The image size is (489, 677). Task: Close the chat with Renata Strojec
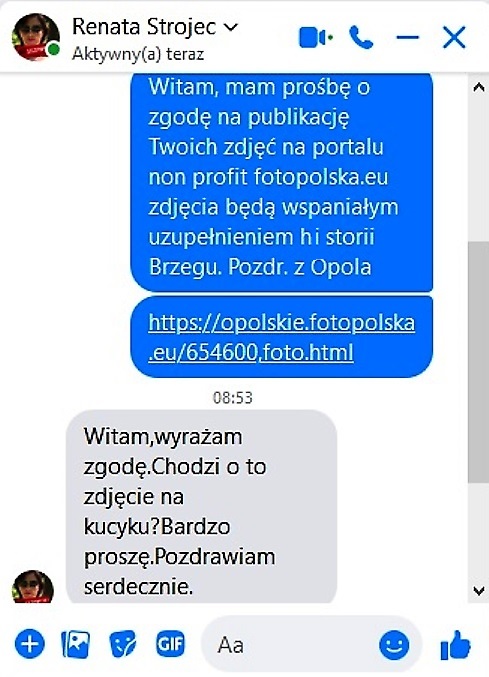(x=454, y=38)
